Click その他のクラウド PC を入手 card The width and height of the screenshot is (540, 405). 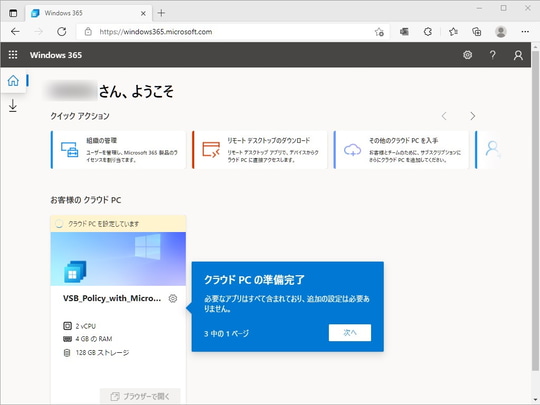pos(401,150)
